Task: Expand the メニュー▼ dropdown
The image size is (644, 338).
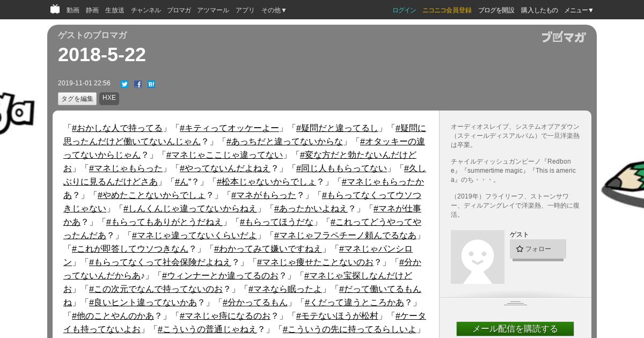Action: 579,10
